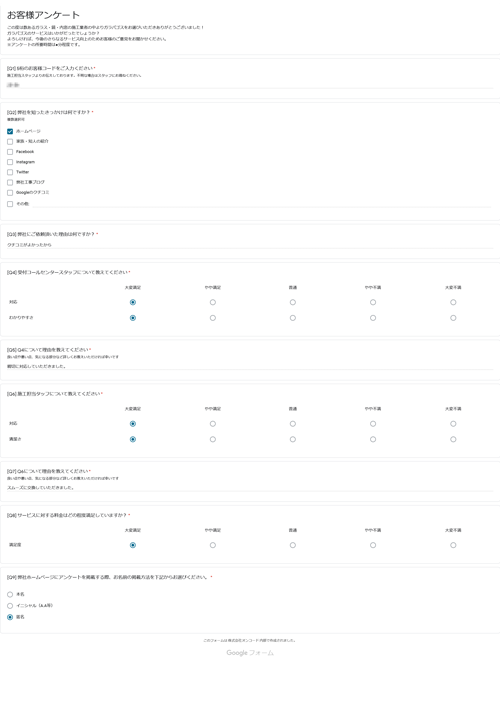Select やや満足 in Q6 second row

[x=213, y=439]
